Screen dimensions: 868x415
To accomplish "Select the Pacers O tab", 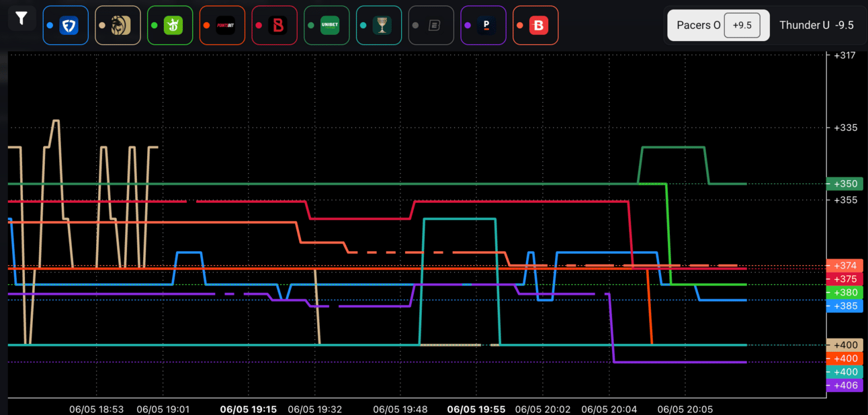I will click(x=718, y=26).
